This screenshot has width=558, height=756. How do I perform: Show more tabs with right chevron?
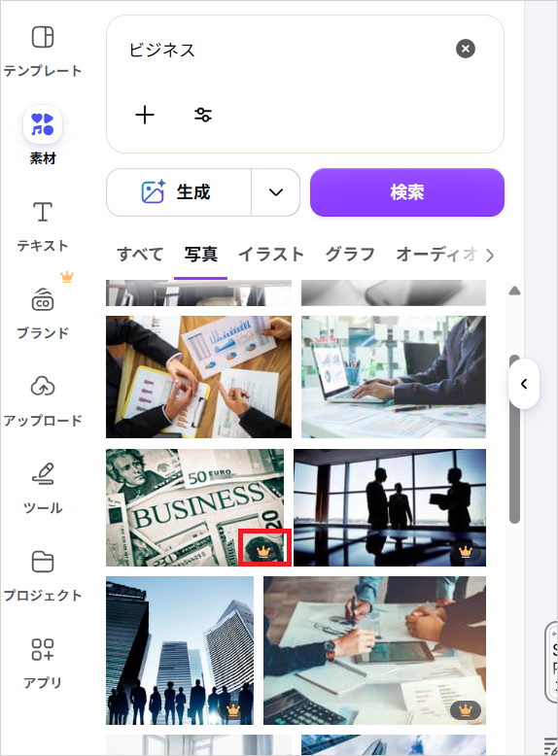[490, 255]
